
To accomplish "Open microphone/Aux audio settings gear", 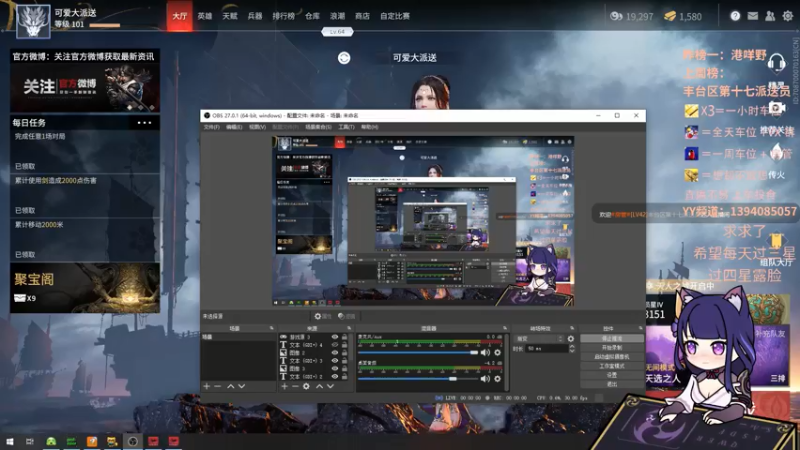I will coord(497,352).
